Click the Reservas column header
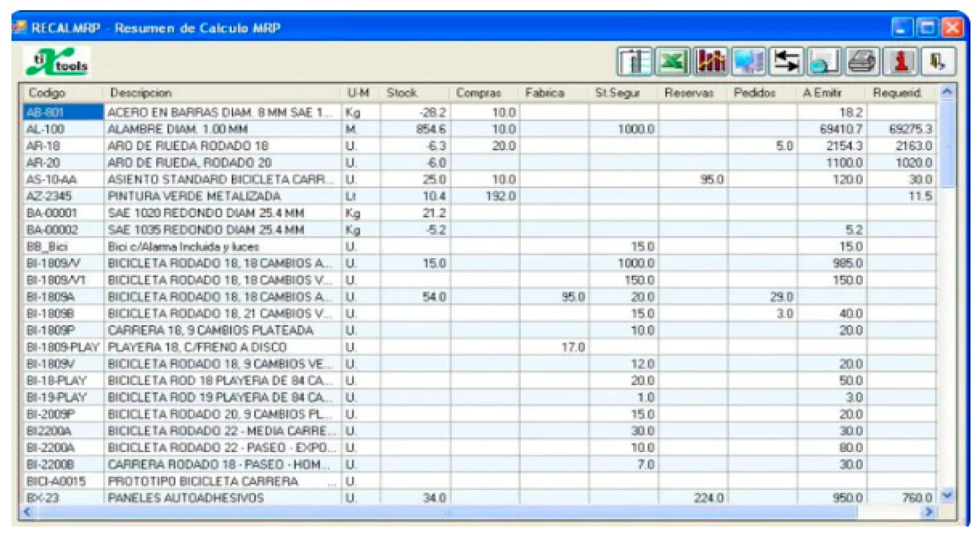Screen dimensions: 980x535 [692, 93]
